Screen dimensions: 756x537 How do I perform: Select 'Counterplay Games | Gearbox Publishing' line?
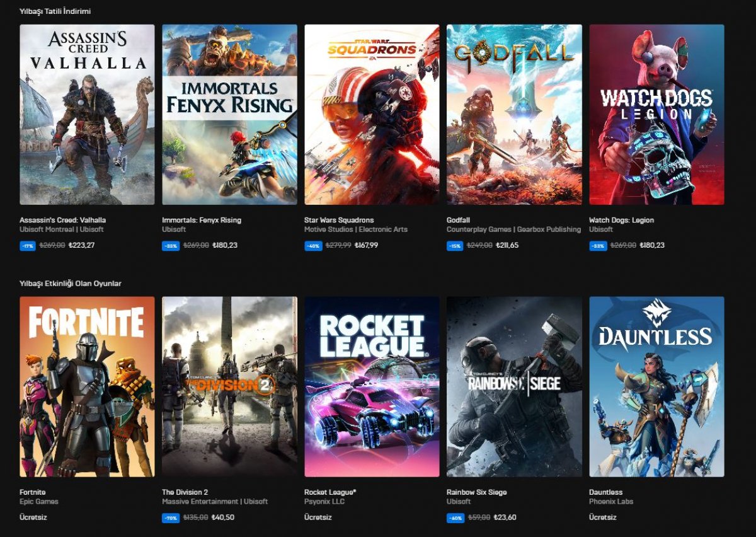[513, 229]
